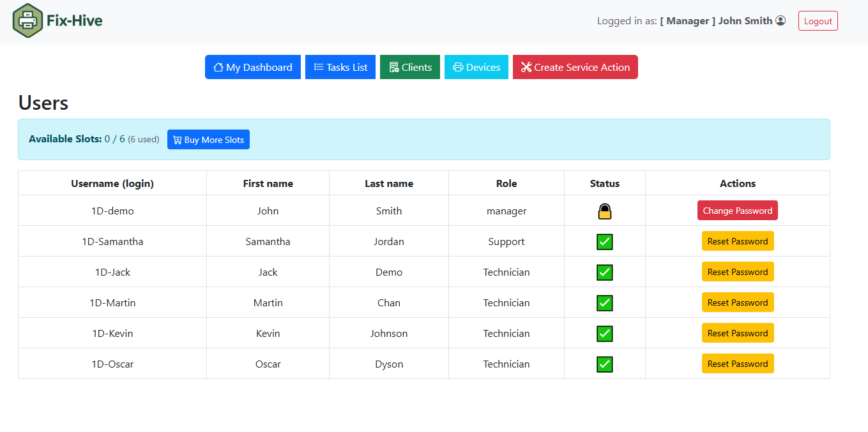Click the green check status for 1D-Samantha
Image resolution: width=868 pixels, height=432 pixels.
[x=604, y=242]
